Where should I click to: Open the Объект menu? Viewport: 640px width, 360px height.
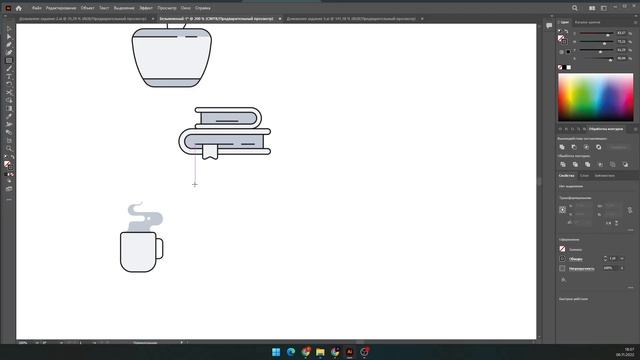[87, 8]
